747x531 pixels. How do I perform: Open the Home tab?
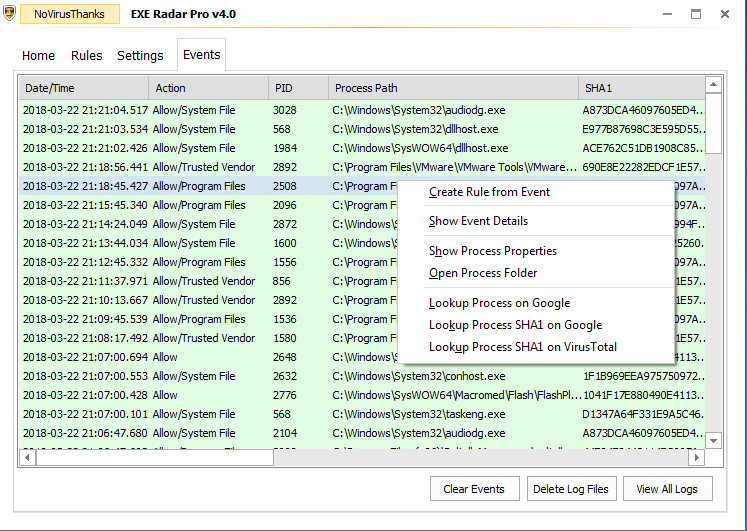pyautogui.click(x=38, y=56)
